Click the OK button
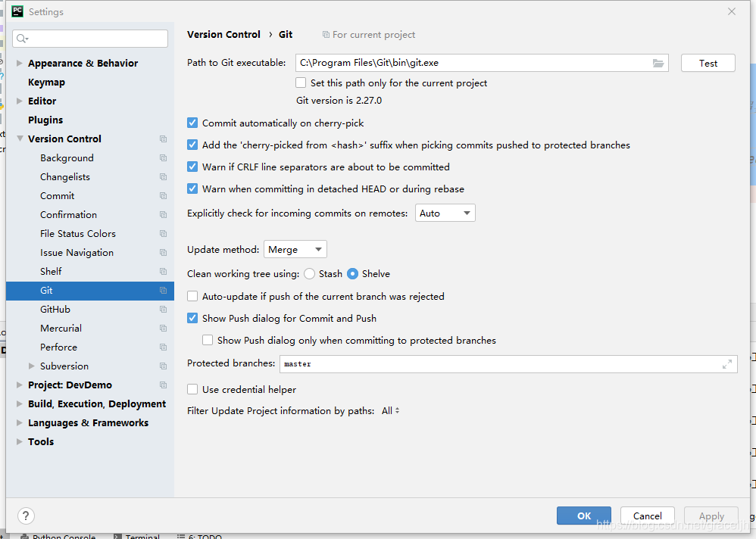The width and height of the screenshot is (756, 539). [x=584, y=516]
